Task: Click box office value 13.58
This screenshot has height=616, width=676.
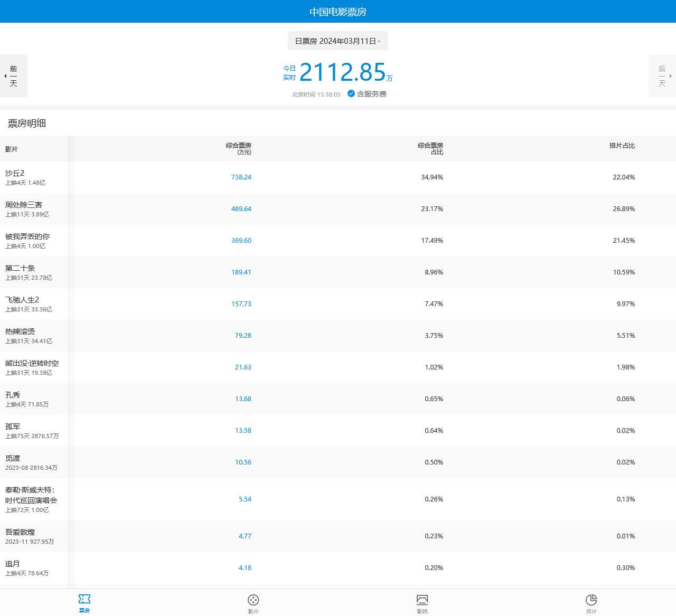Action: [243, 431]
